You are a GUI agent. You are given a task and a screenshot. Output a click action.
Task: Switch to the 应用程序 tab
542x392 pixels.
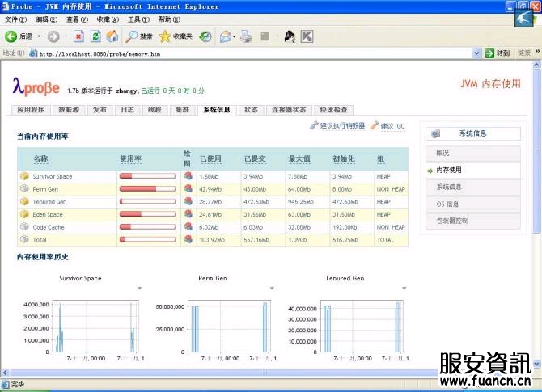click(31, 110)
